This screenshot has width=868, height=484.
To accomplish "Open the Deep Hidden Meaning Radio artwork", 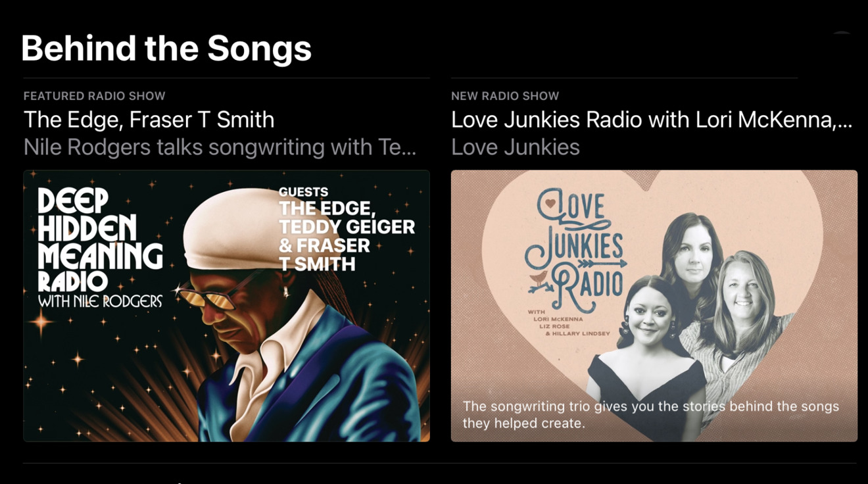I will (x=227, y=306).
